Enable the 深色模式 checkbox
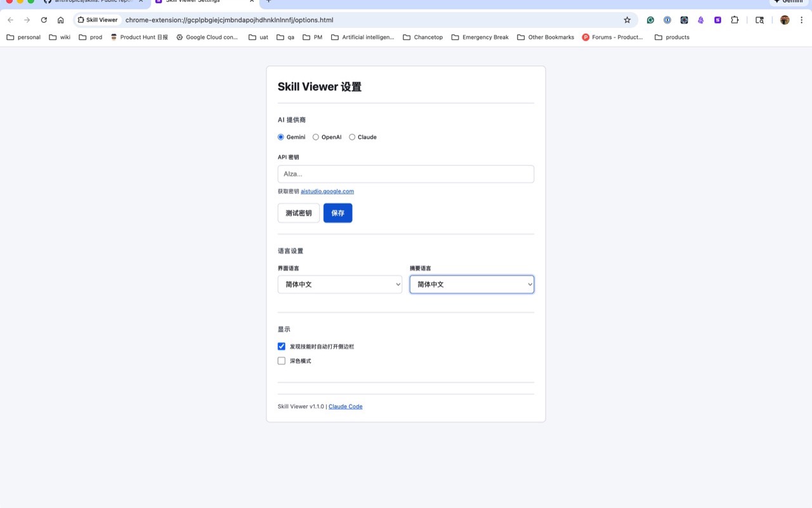 281,360
